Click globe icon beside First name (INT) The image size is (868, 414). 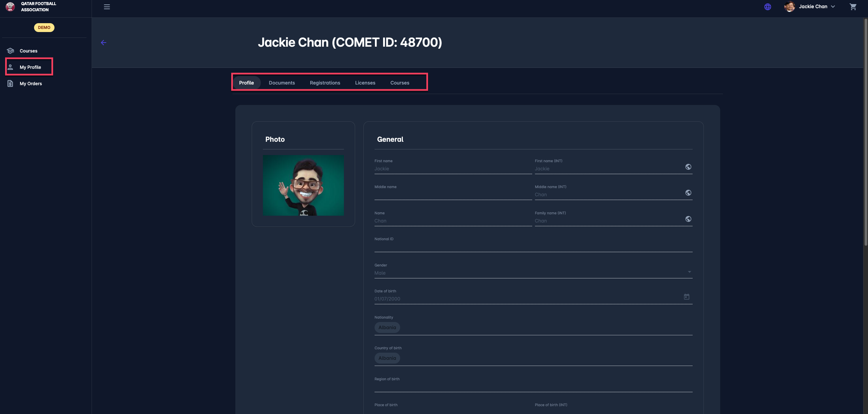pyautogui.click(x=688, y=167)
